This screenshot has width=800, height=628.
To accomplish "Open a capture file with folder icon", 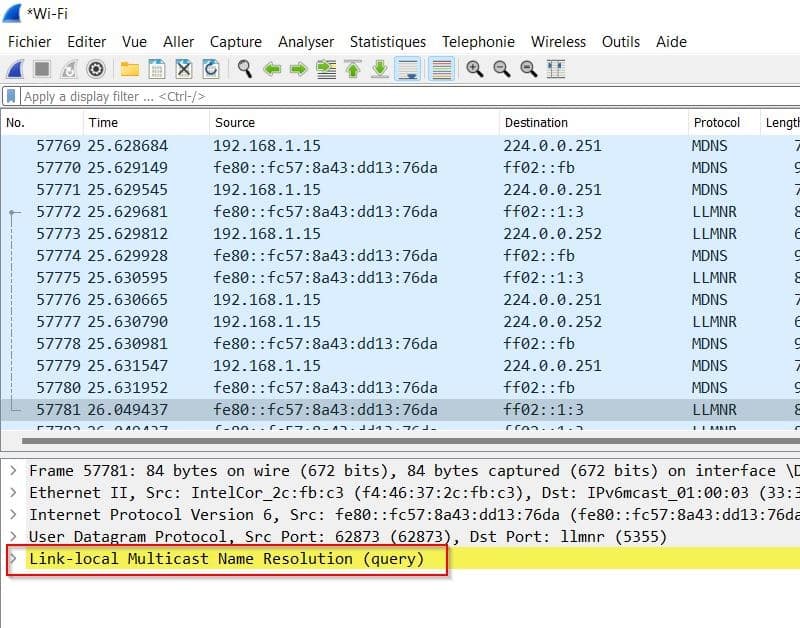I will (130, 69).
